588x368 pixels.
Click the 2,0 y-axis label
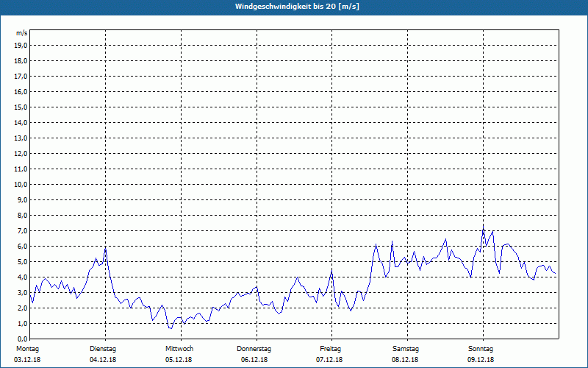pyautogui.click(x=23, y=308)
